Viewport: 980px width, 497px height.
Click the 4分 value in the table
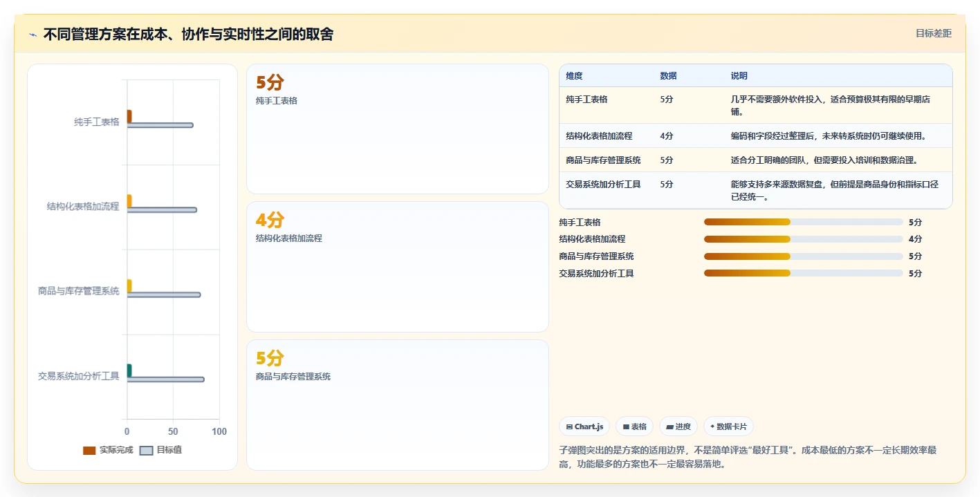click(667, 136)
